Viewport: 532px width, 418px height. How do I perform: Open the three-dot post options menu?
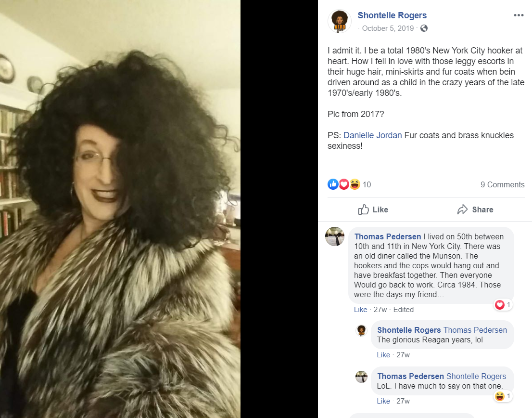tap(519, 15)
